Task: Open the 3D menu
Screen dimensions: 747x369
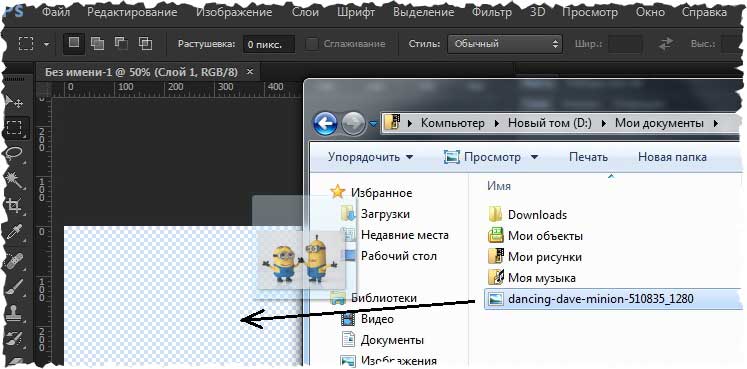Action: [537, 12]
